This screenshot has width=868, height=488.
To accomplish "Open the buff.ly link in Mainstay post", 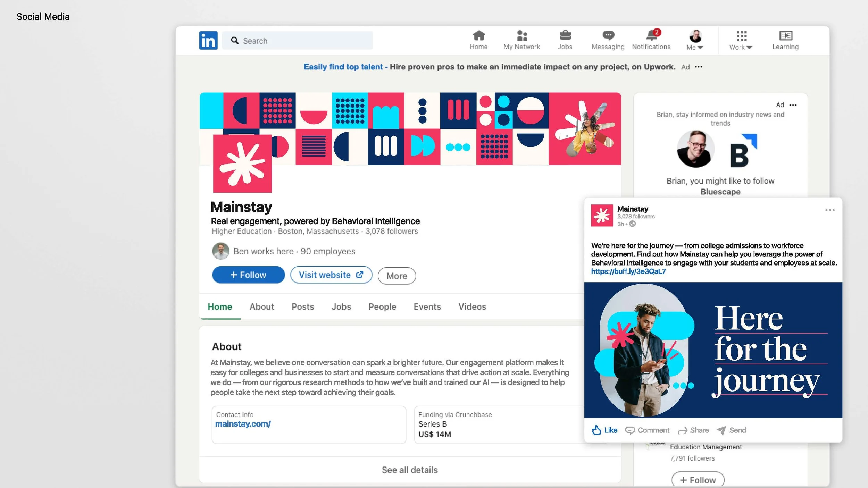I will pyautogui.click(x=628, y=271).
